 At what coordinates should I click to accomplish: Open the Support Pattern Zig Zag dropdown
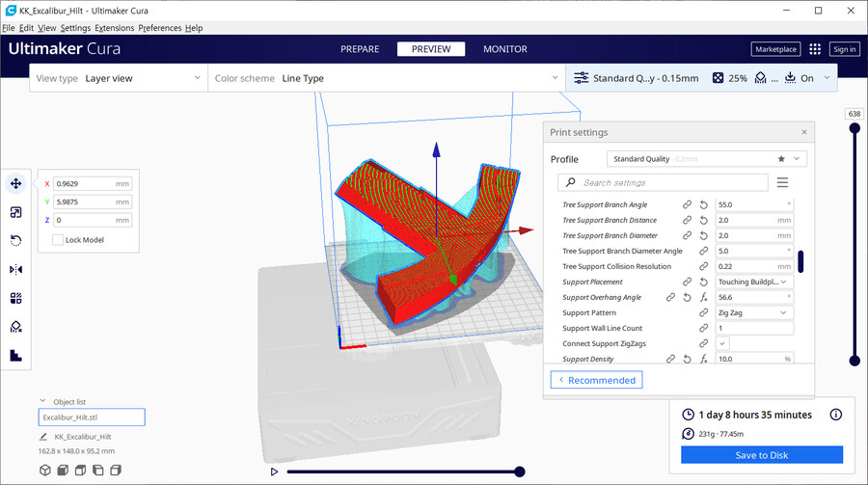(753, 312)
